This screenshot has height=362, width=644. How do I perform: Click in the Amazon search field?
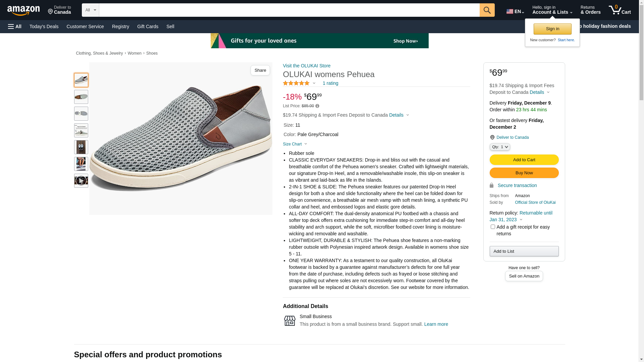pyautogui.click(x=289, y=10)
